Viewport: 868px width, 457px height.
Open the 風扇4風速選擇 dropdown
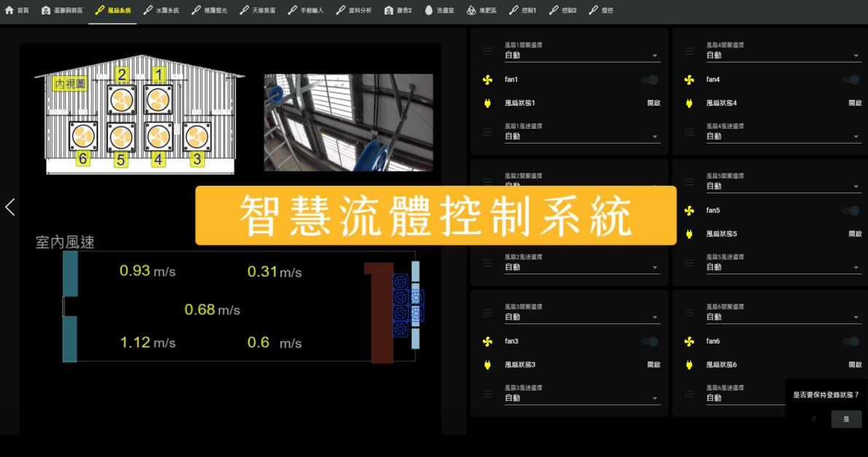[x=783, y=136]
